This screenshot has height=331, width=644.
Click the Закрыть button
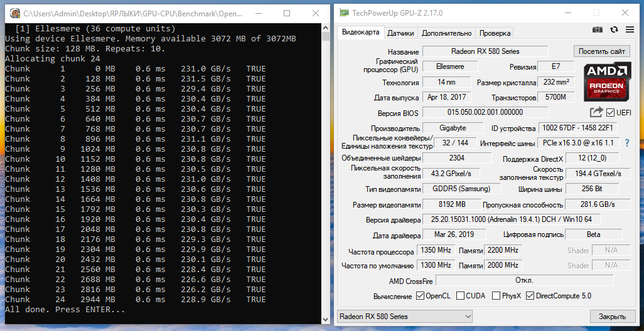(611, 317)
